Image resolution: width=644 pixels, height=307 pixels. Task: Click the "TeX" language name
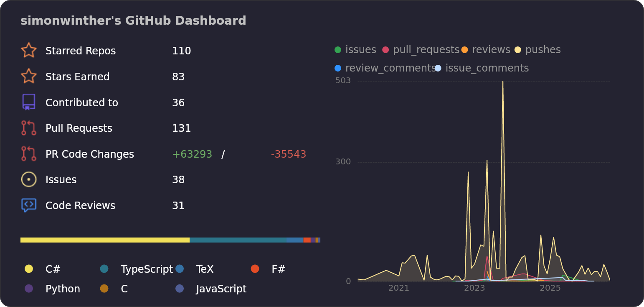[205, 269]
